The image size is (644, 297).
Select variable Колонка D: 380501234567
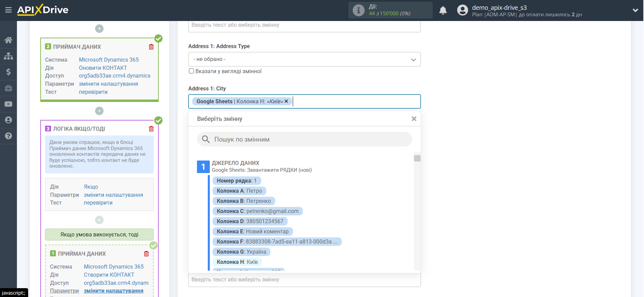pyautogui.click(x=250, y=221)
